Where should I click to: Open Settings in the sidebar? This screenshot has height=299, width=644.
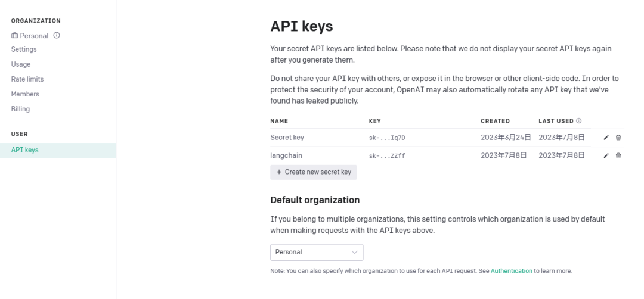pos(24,49)
